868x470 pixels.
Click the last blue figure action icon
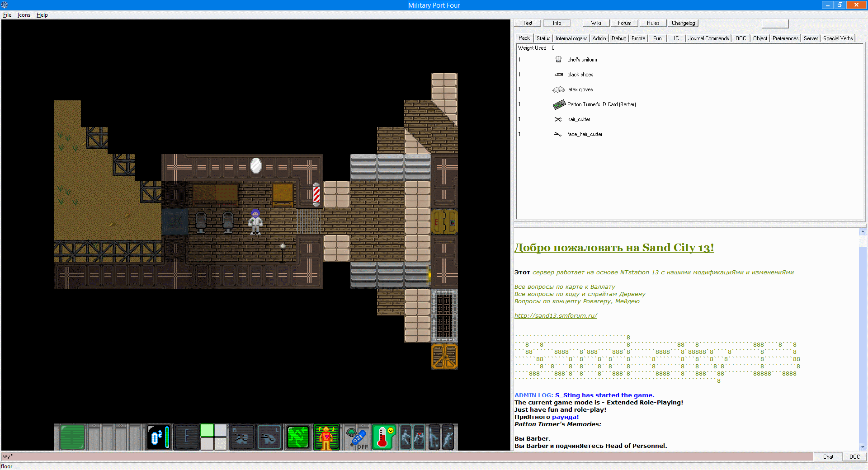pyautogui.click(x=448, y=437)
